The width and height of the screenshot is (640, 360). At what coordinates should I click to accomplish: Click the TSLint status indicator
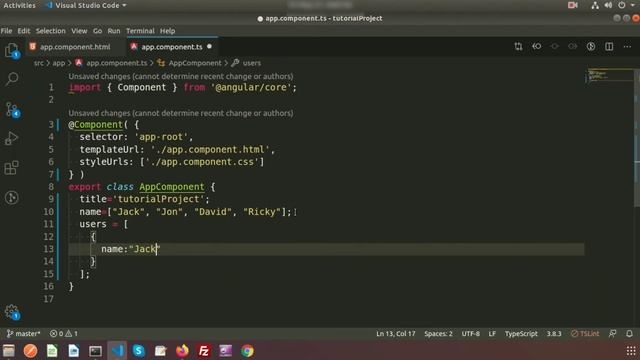click(x=585, y=333)
